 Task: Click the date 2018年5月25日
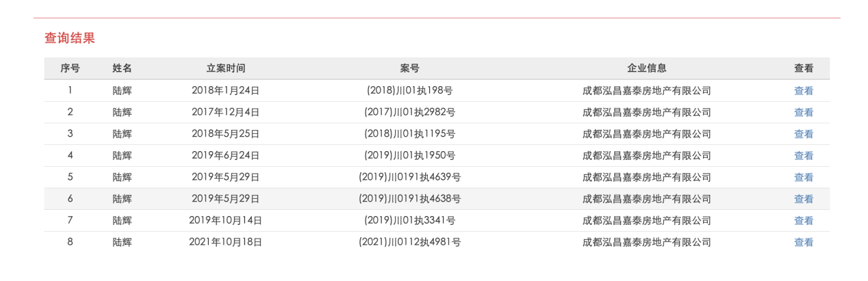tap(225, 134)
